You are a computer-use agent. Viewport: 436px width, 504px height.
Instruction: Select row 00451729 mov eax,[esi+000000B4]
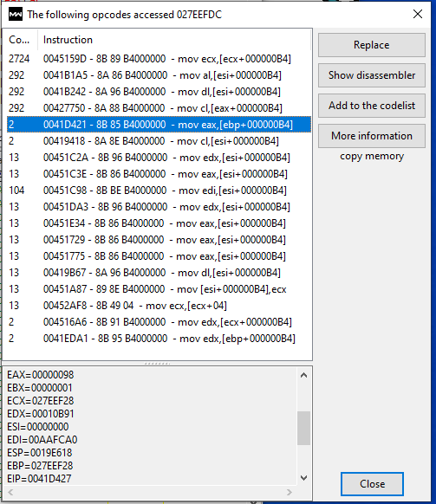[x=159, y=240]
